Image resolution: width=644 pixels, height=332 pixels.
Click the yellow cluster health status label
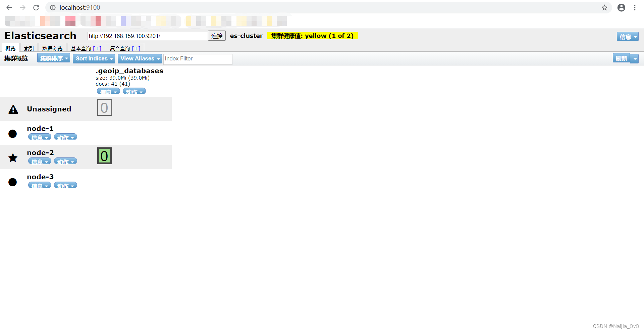pyautogui.click(x=312, y=36)
